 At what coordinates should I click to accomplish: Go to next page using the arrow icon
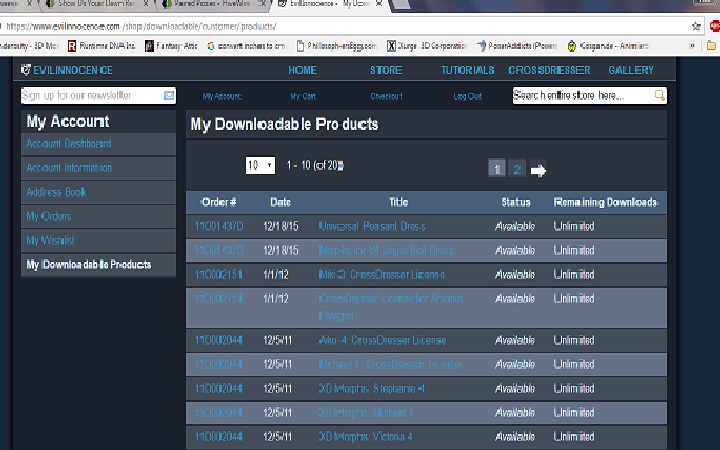[x=539, y=170]
